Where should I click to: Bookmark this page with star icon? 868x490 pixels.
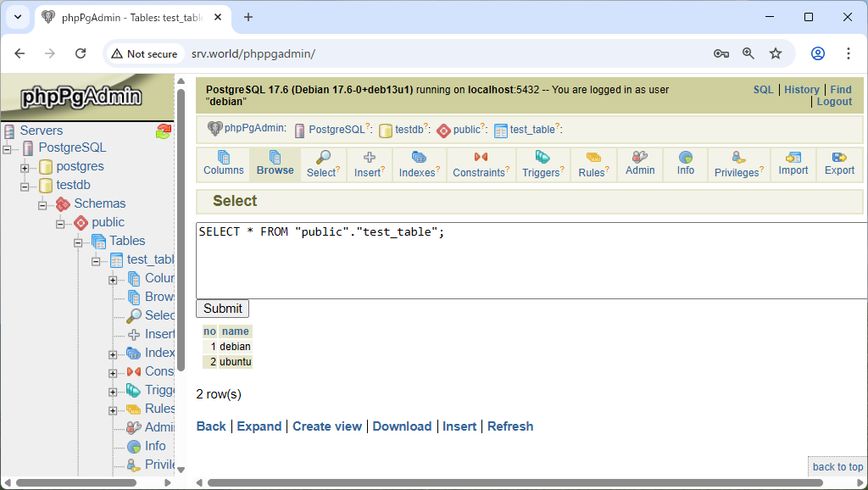(776, 53)
